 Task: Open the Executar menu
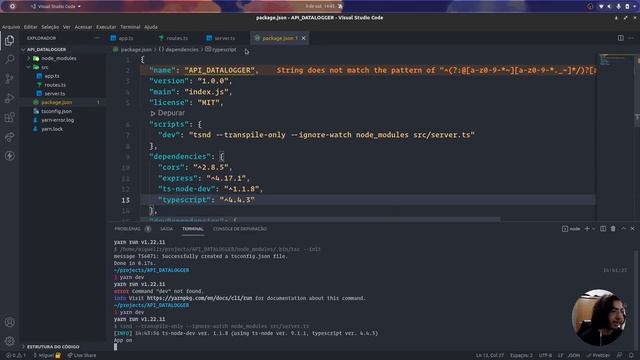coord(106,27)
